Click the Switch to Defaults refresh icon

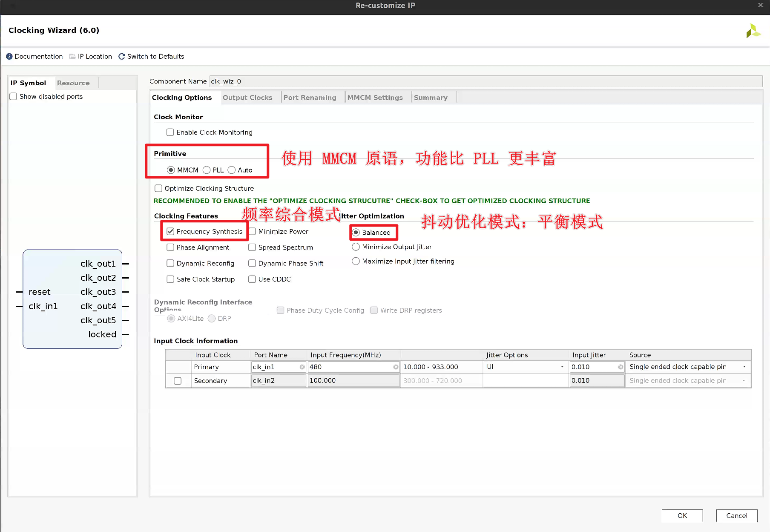pos(122,57)
